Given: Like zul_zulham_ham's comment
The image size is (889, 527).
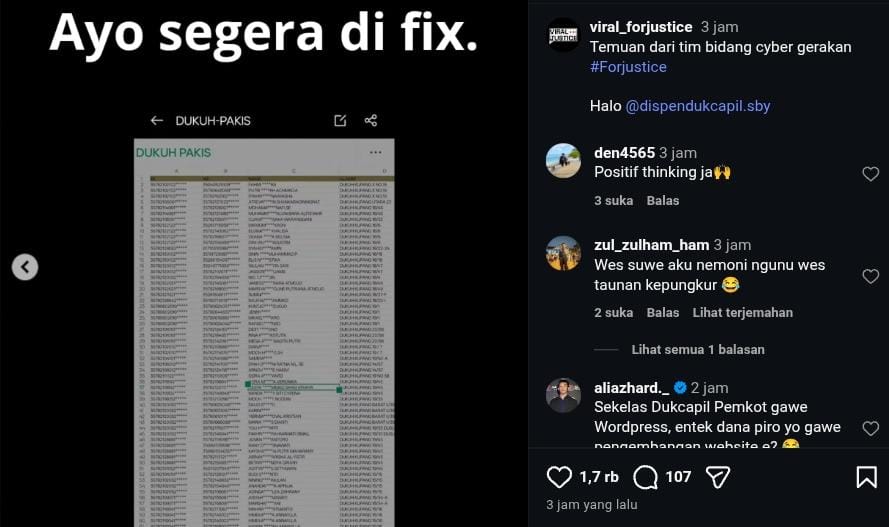Looking at the screenshot, I should (870, 276).
